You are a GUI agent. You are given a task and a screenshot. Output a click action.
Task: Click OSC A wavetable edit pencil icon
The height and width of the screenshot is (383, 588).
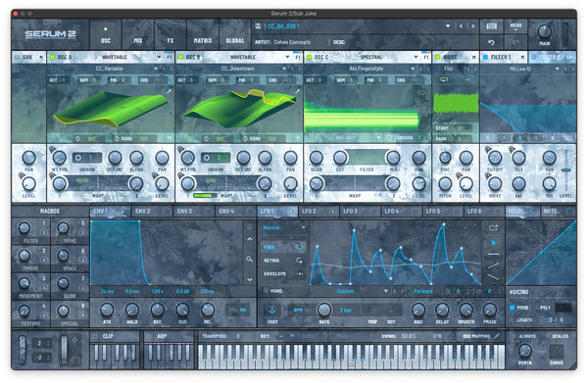click(170, 91)
